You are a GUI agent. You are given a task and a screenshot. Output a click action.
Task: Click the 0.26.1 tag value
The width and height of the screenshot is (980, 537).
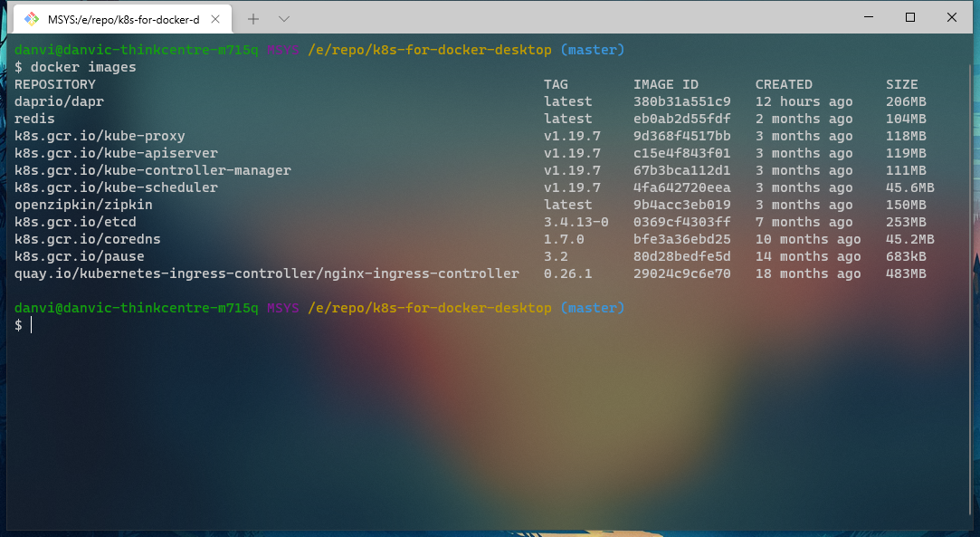coord(567,273)
